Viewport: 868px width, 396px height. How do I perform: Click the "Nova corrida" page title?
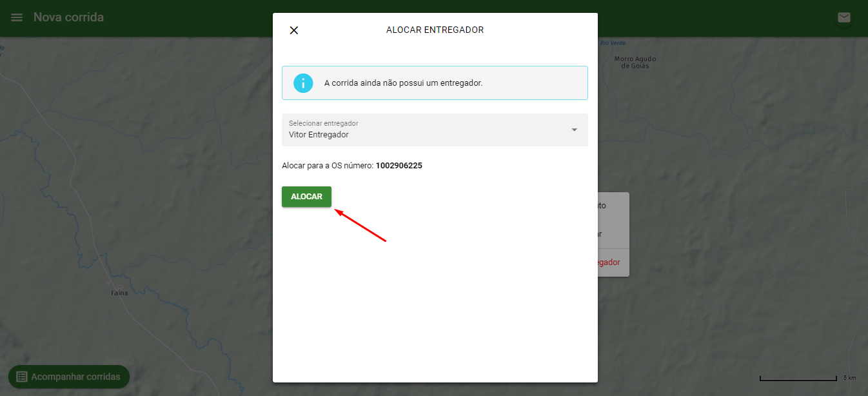coord(68,17)
